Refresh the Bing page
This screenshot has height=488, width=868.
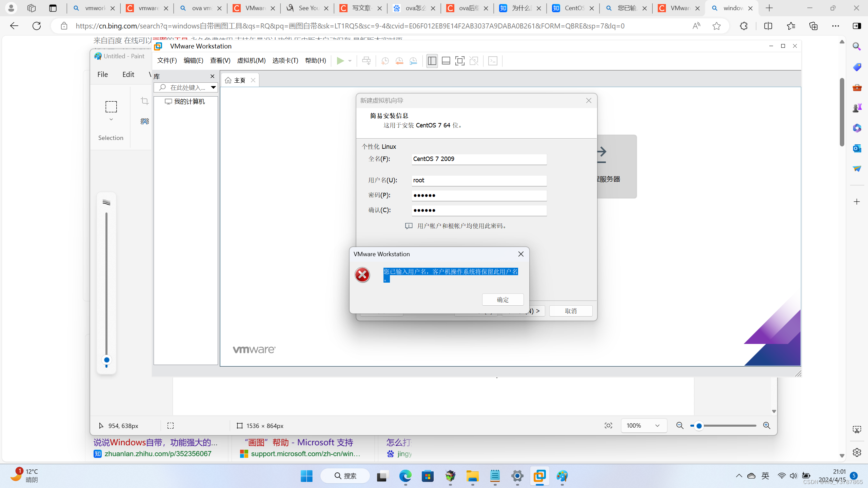37,26
